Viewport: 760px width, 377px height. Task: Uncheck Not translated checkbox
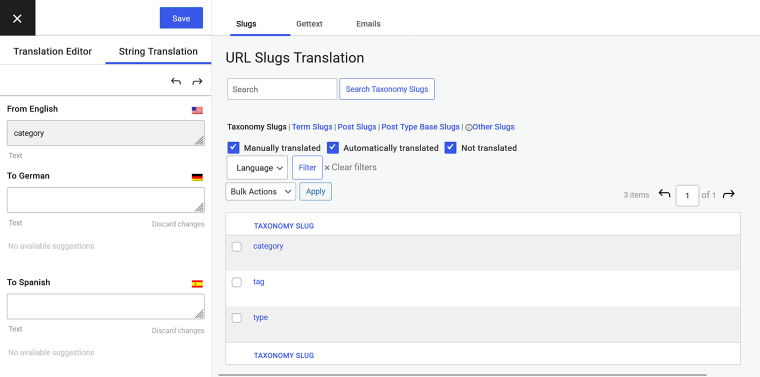coord(450,147)
